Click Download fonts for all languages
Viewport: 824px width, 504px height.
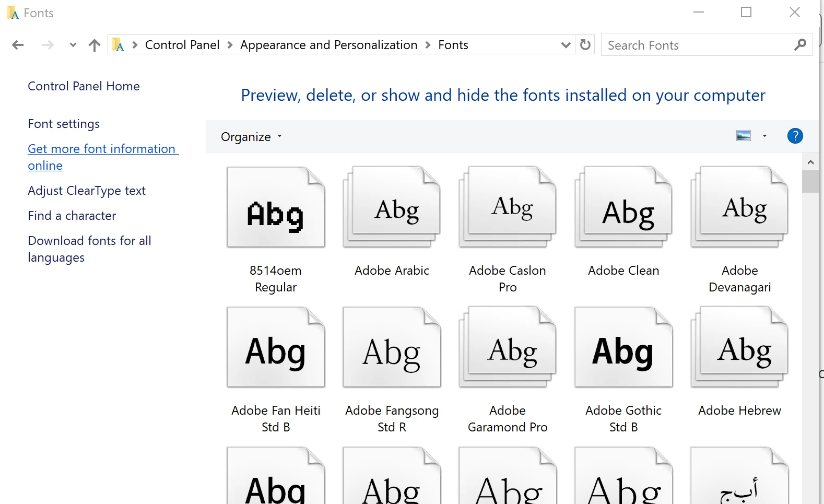[89, 249]
